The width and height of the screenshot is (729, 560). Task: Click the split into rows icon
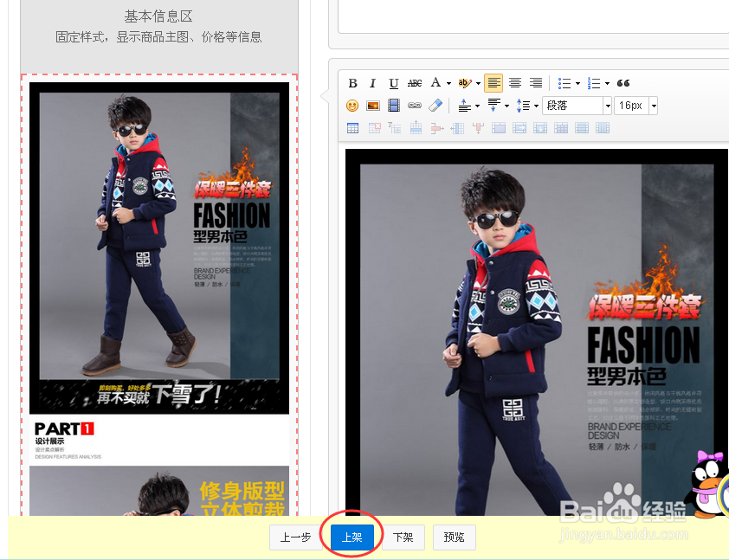582,128
